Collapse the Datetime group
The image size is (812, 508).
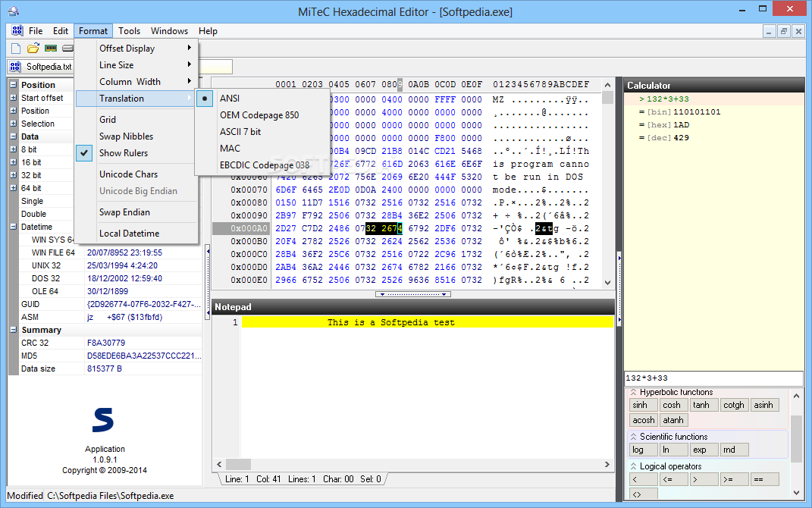(x=14, y=226)
